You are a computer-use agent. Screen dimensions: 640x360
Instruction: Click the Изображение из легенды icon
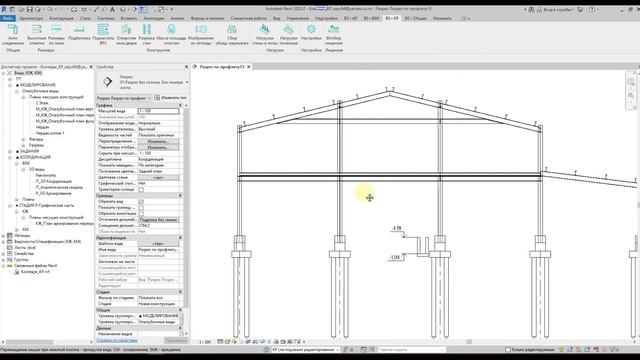pyautogui.click(x=200, y=29)
